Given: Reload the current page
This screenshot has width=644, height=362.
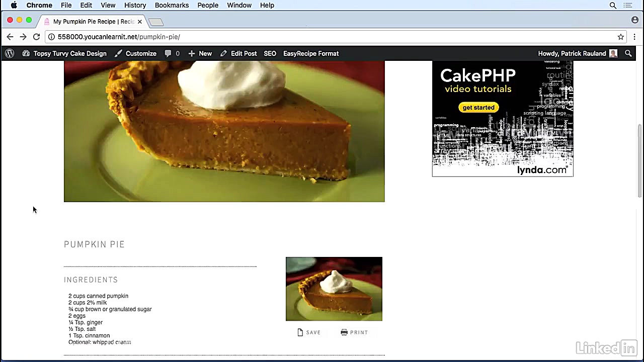Looking at the screenshot, I should [x=36, y=37].
